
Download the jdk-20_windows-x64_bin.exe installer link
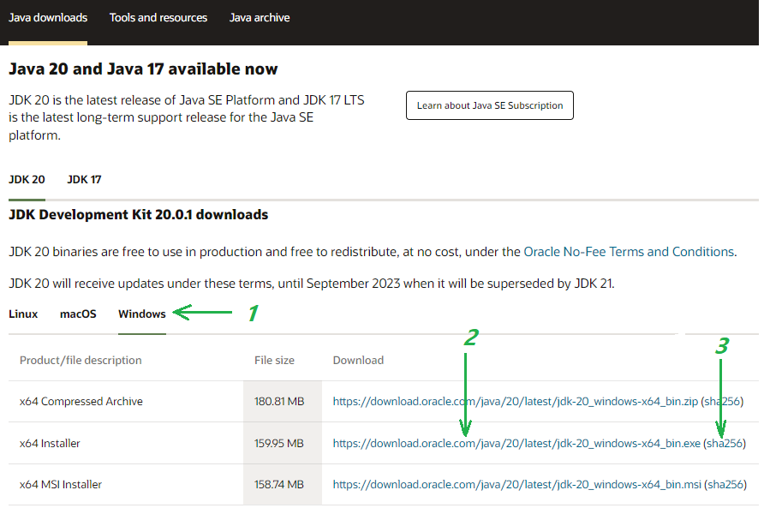516,443
